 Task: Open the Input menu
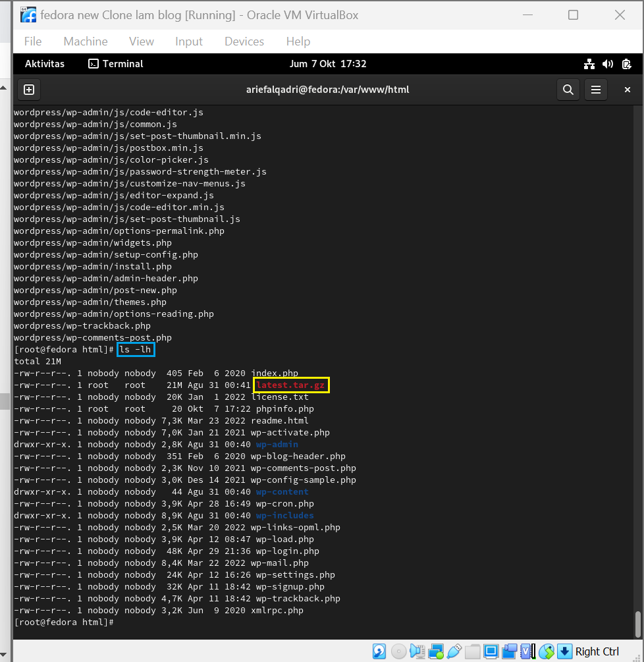coord(189,41)
